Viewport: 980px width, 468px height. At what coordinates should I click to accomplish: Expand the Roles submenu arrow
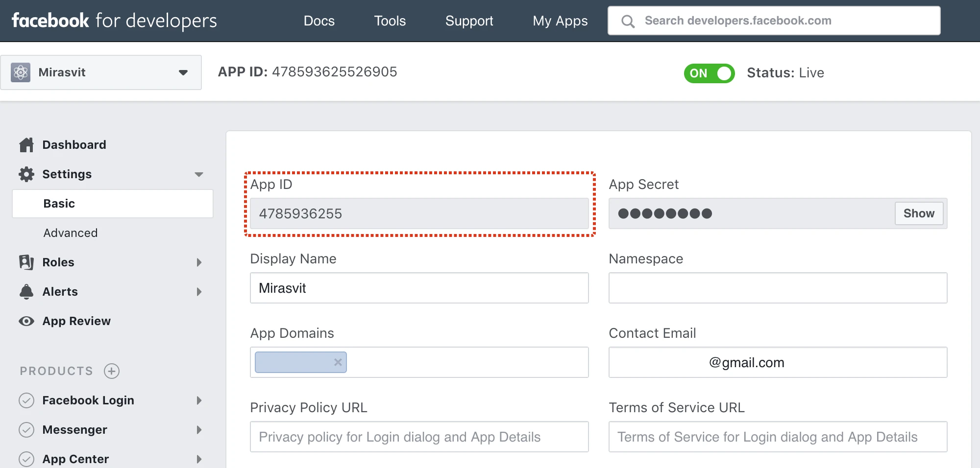coord(198,262)
